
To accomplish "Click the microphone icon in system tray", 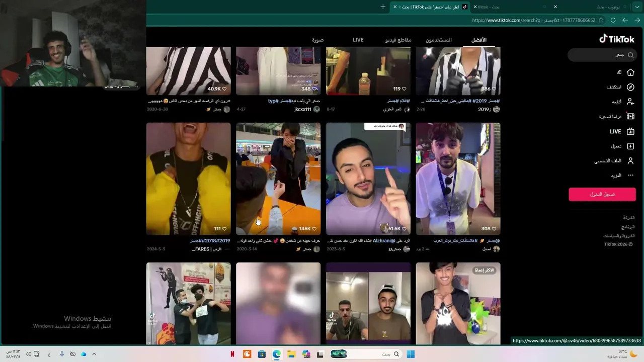I will [62, 354].
